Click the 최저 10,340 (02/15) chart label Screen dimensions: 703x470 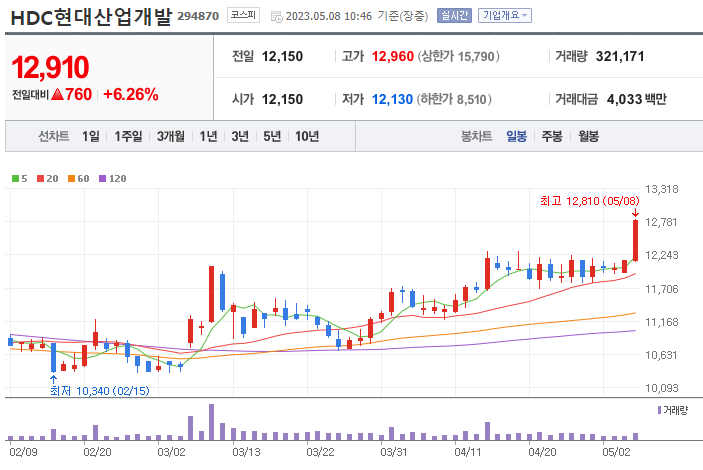pos(100,391)
